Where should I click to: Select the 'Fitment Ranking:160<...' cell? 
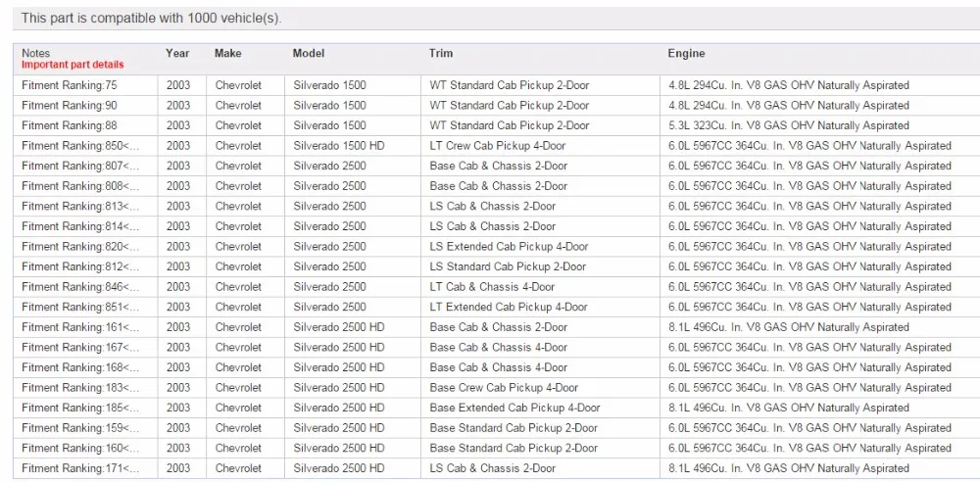coord(85,448)
